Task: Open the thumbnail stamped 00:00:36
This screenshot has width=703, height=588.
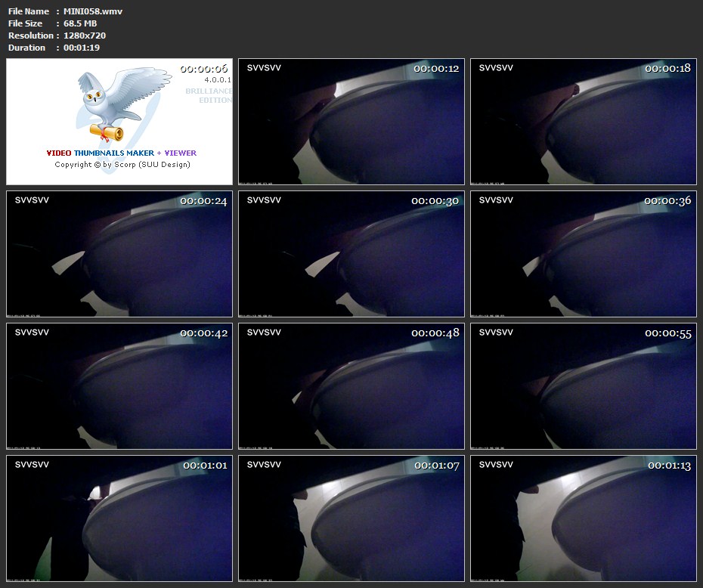Action: [x=584, y=254]
